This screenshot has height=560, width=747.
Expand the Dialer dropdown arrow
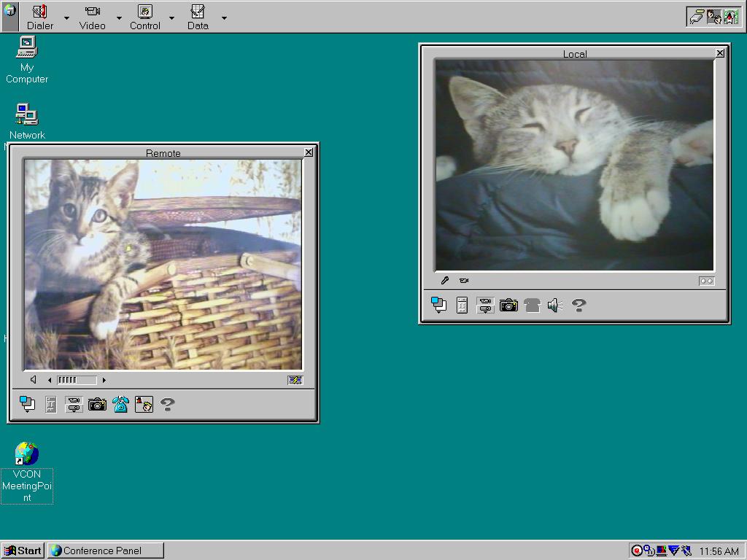point(66,18)
